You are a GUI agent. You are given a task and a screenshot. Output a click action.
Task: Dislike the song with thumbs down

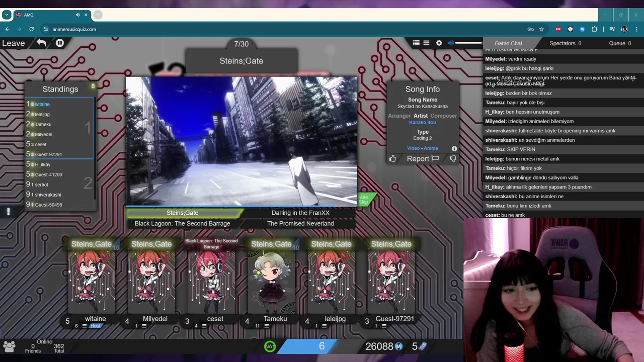coord(453,159)
